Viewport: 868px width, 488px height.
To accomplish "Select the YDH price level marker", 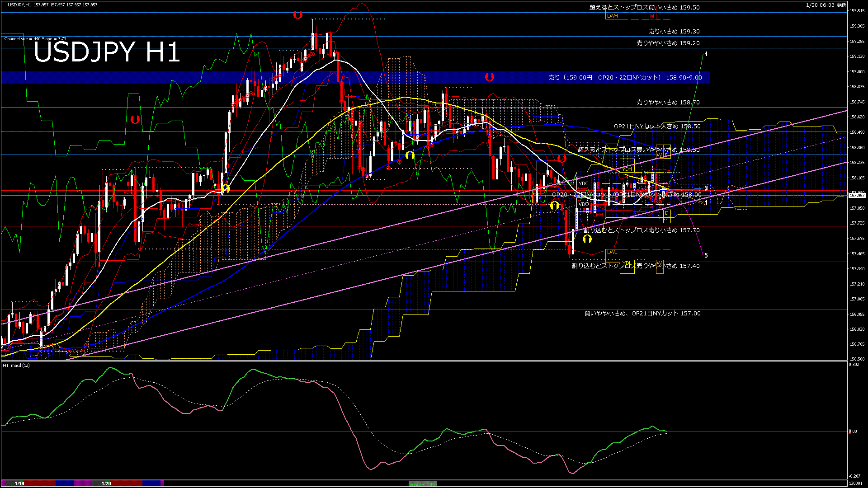I will 627,169.
